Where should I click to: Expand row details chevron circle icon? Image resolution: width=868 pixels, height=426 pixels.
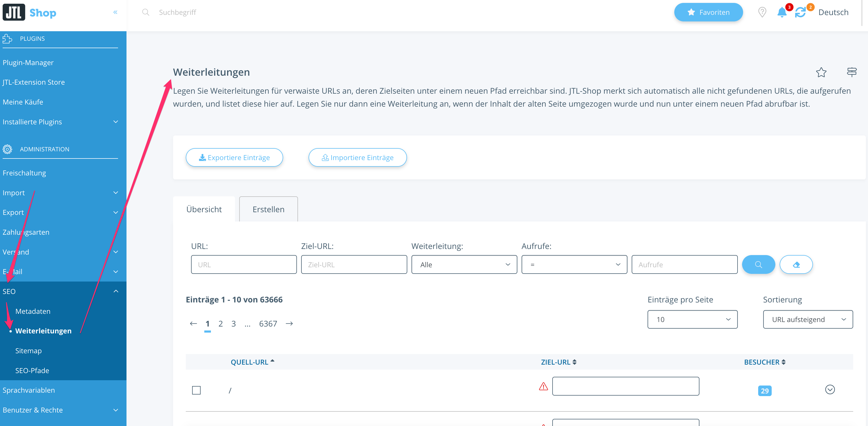(x=830, y=389)
